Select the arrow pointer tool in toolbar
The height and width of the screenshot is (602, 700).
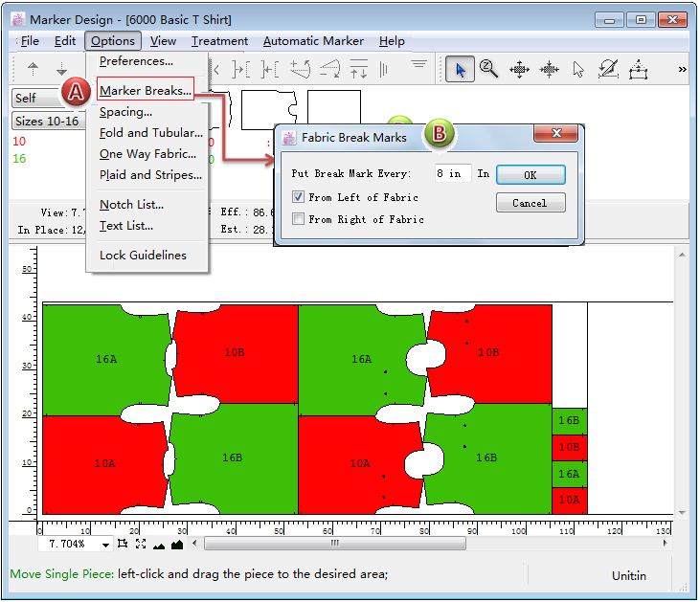tap(460, 69)
